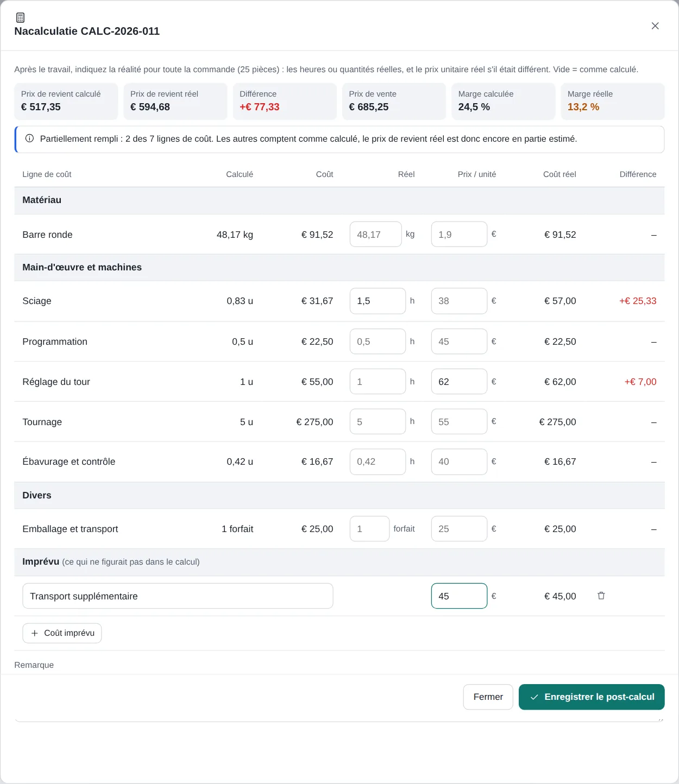Click the Fermer button
Image resolution: width=679 pixels, height=784 pixels.
coord(488,697)
